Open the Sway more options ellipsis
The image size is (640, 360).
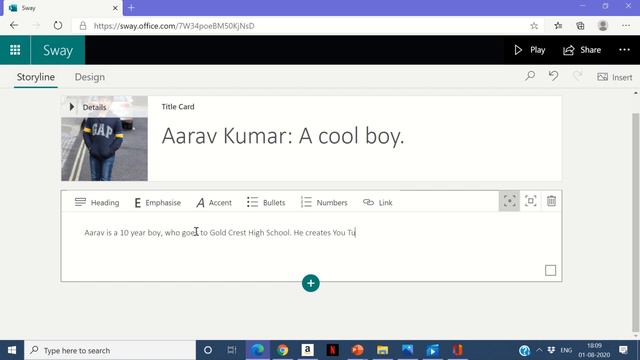click(x=624, y=50)
